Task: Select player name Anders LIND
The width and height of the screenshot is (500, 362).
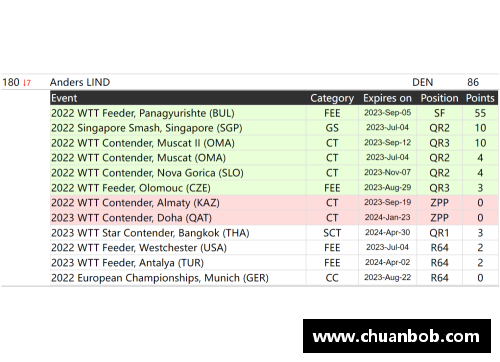Action: click(x=80, y=82)
